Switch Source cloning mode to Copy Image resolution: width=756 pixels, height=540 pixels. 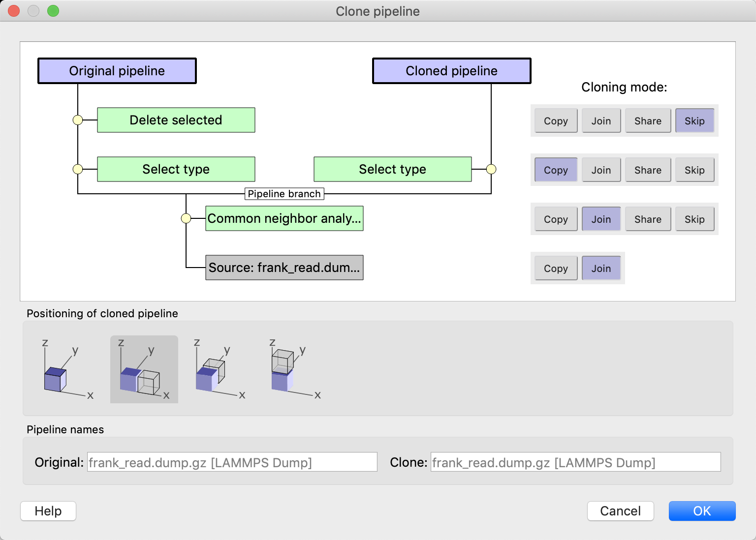pos(556,269)
